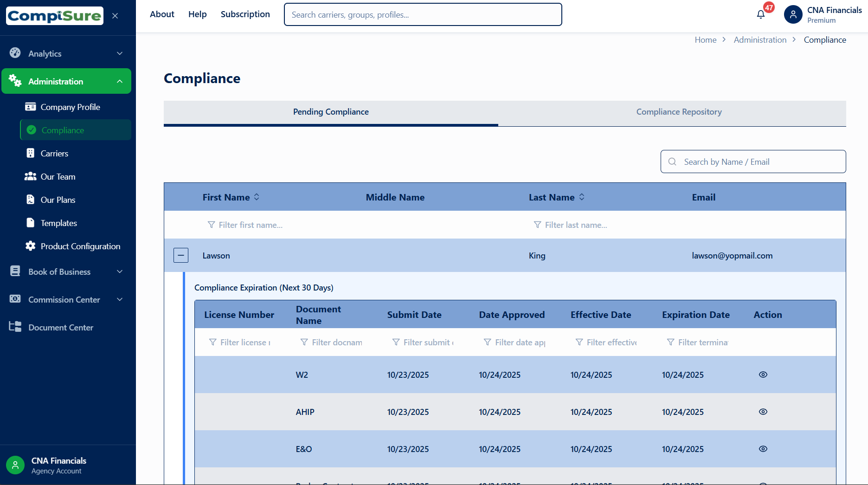Open the Document Center section
Image resolution: width=868 pixels, height=485 pixels.
61,328
